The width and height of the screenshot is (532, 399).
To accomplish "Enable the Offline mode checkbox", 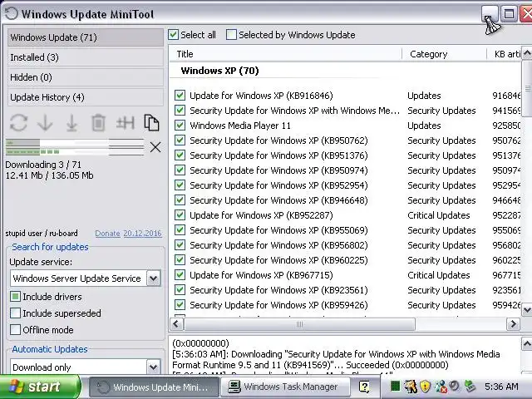I will [x=15, y=329].
